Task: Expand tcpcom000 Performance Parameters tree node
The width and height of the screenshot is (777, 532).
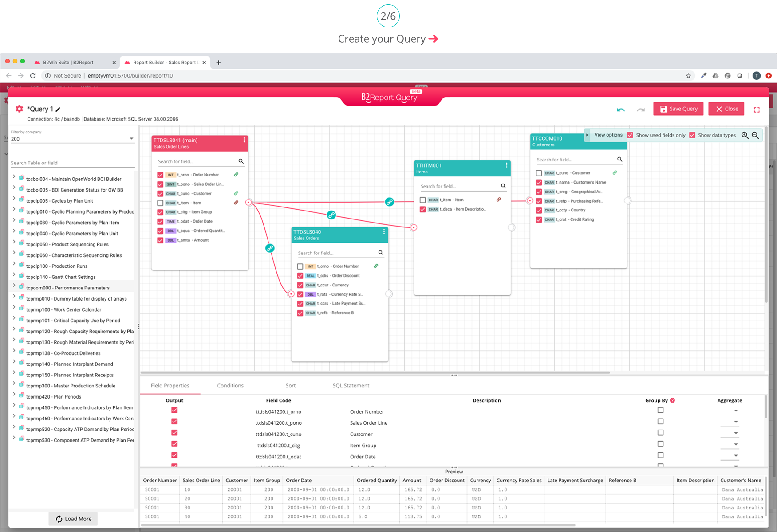Action: 14,286
